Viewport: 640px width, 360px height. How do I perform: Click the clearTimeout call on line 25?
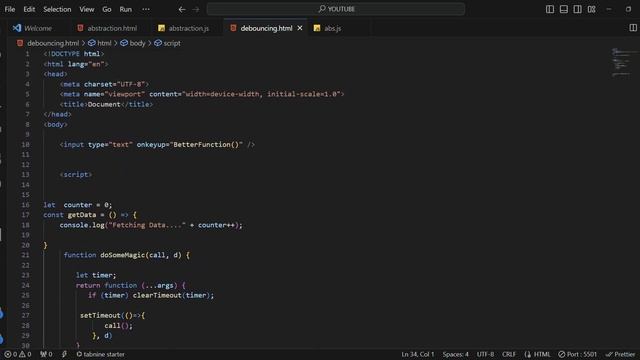pyautogui.click(x=157, y=295)
